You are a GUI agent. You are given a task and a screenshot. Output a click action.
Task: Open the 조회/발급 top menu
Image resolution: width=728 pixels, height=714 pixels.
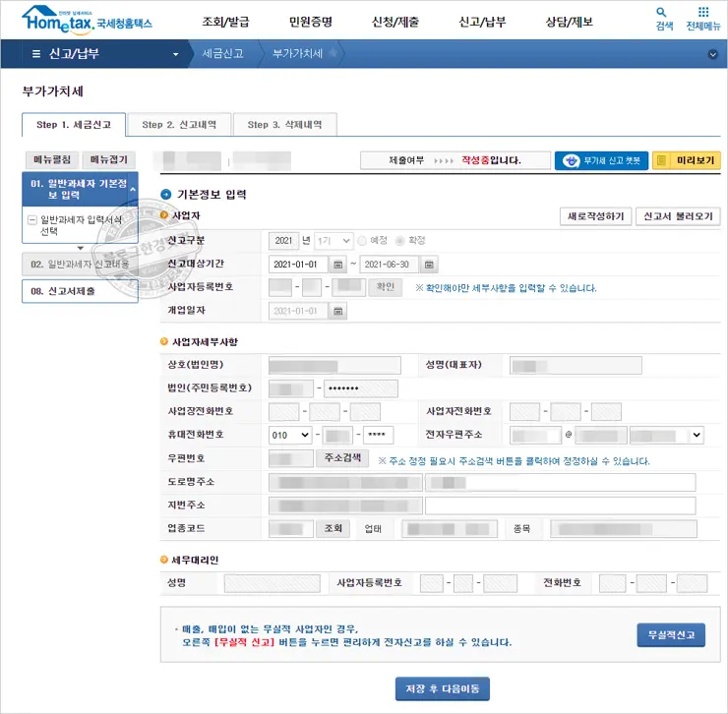pyautogui.click(x=225, y=22)
